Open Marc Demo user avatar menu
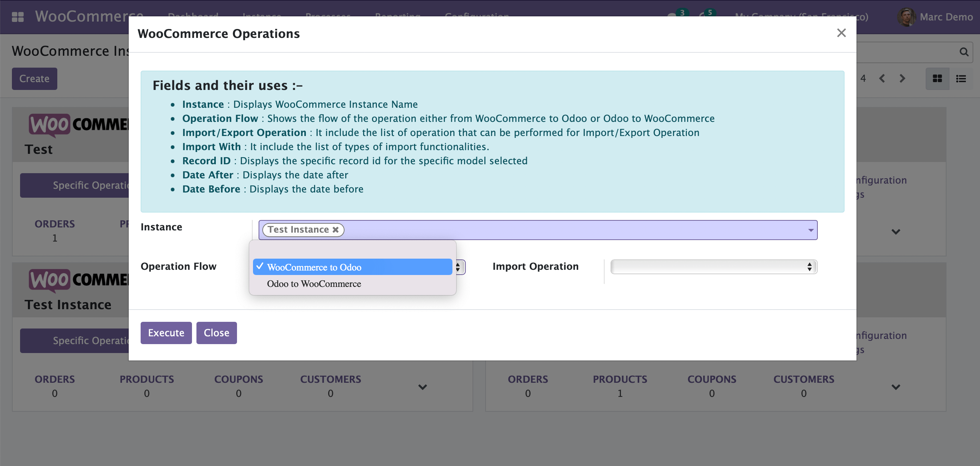980x466 pixels. (906, 17)
